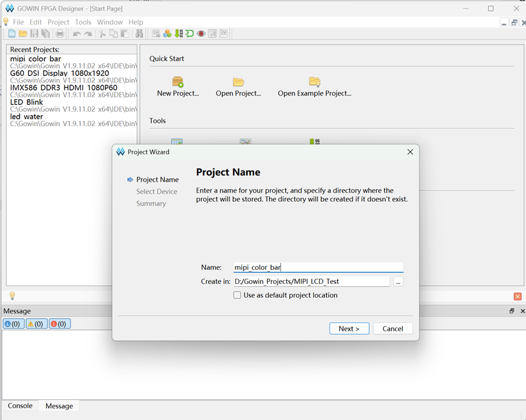Open the File menu

(18, 22)
